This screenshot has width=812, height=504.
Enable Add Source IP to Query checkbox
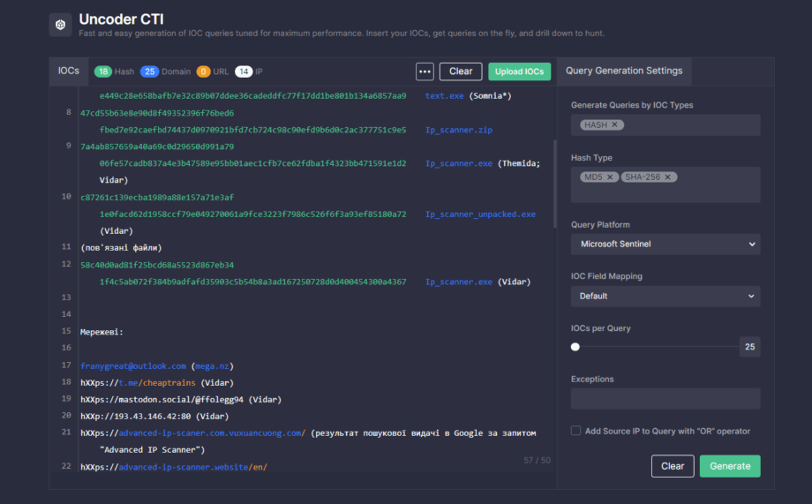575,431
